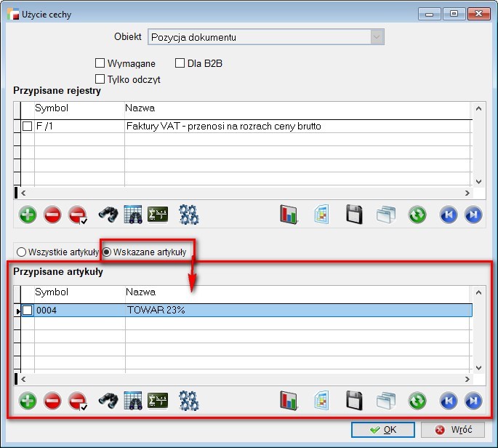This screenshot has width=498, height=448.
Task: Refresh the Przypisane artykuły list with green arrows
Action: click(x=417, y=401)
